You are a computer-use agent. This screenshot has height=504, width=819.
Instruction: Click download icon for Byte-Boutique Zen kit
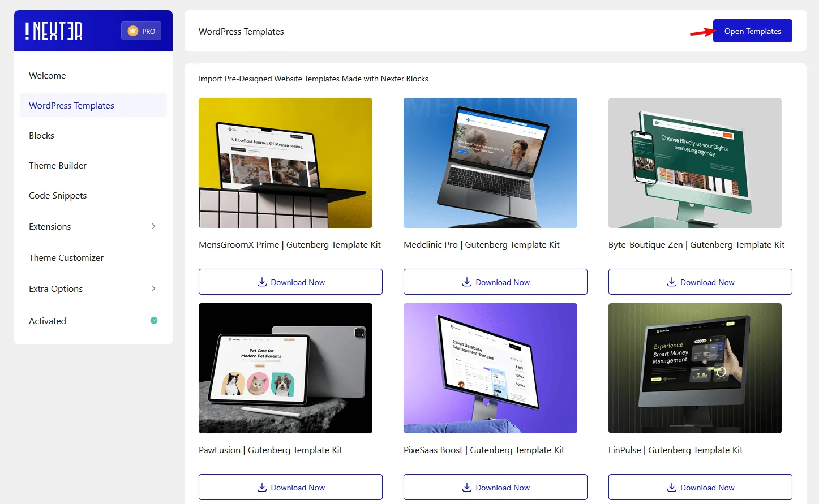click(672, 282)
